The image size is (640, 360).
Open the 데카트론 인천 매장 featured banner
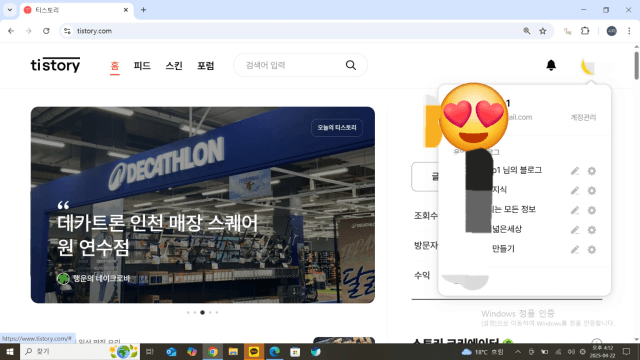[x=202, y=205]
